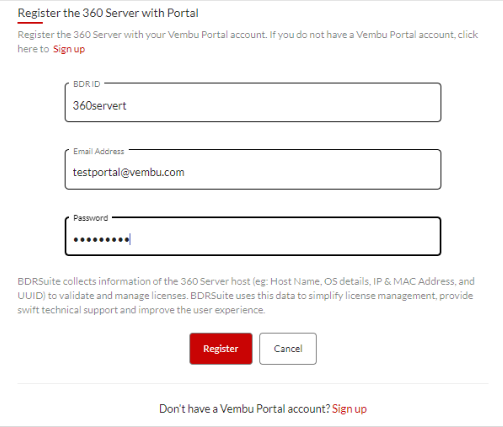The image size is (503, 427).
Task: Select the Email Address input field
Action: [253, 170]
